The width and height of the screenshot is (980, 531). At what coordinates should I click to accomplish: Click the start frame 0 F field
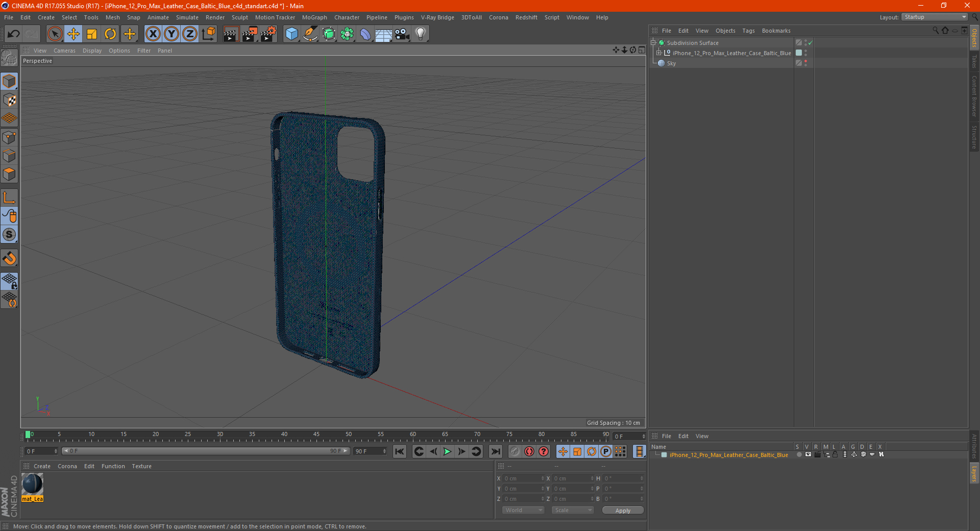pos(41,451)
